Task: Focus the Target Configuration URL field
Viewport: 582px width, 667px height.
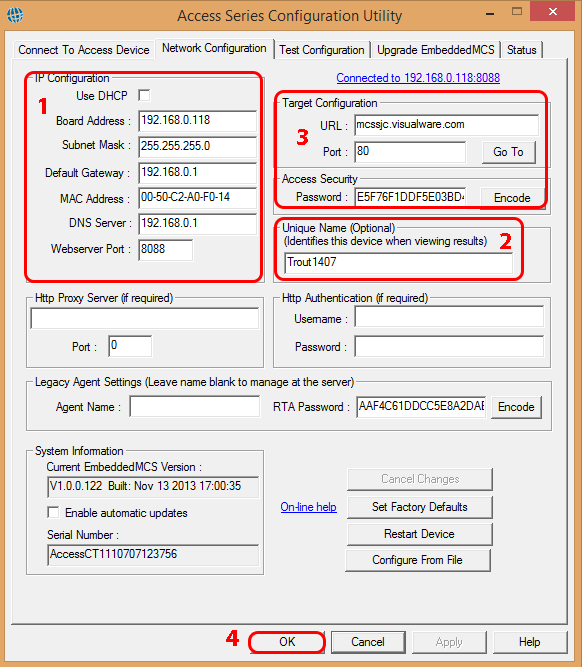Action: [x=446, y=125]
